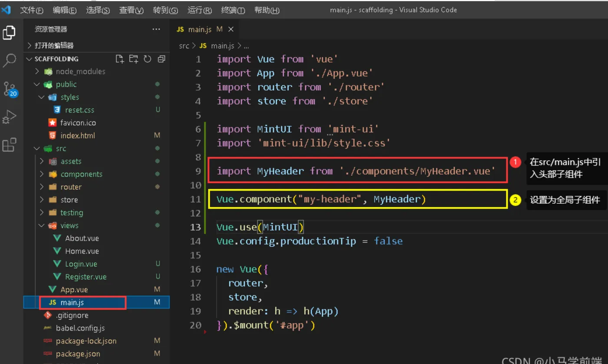608x364 pixels.
Task: Open the Run and Debug view
Action: pos(9,117)
